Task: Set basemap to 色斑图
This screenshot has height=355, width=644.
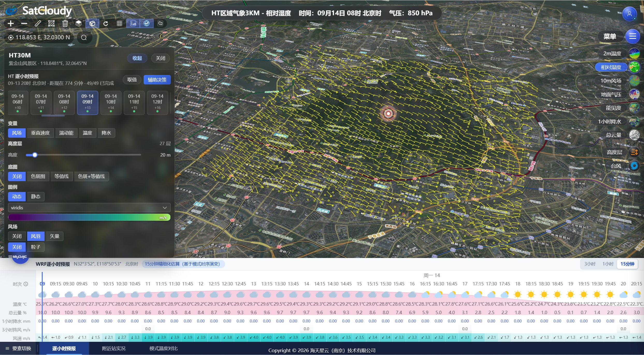Action: click(38, 176)
